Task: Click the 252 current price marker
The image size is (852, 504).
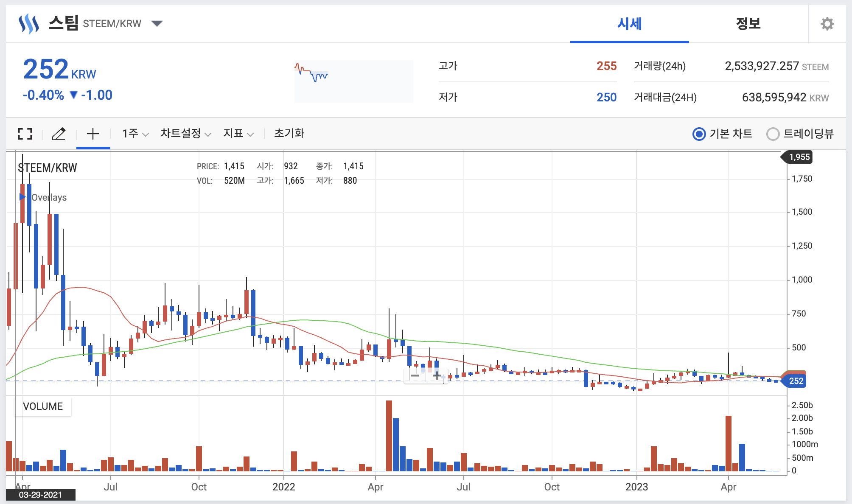Action: click(x=796, y=381)
